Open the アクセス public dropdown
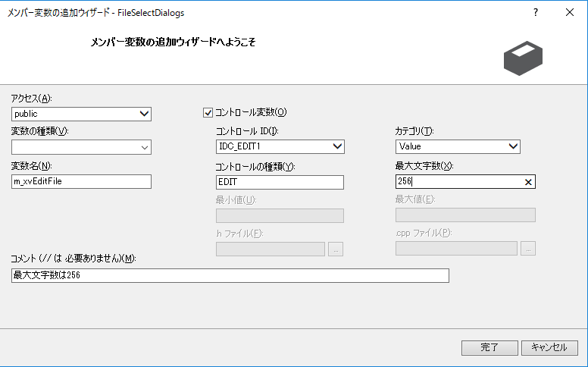588x367 pixels. pyautogui.click(x=81, y=114)
